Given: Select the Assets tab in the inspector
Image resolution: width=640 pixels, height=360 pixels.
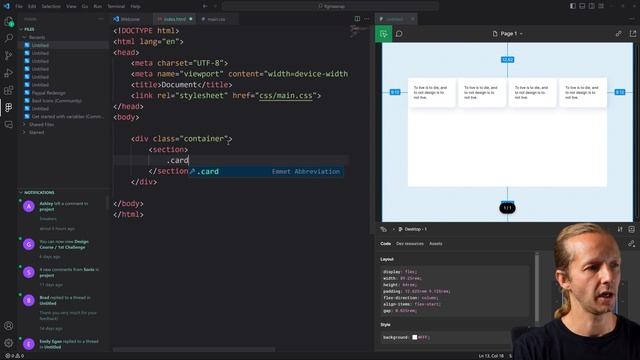Looking at the screenshot, I should 436,244.
